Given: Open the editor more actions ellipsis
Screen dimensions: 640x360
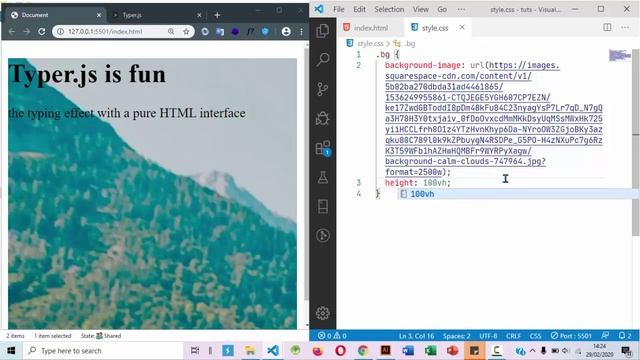Looking at the screenshot, I should pos(625,27).
